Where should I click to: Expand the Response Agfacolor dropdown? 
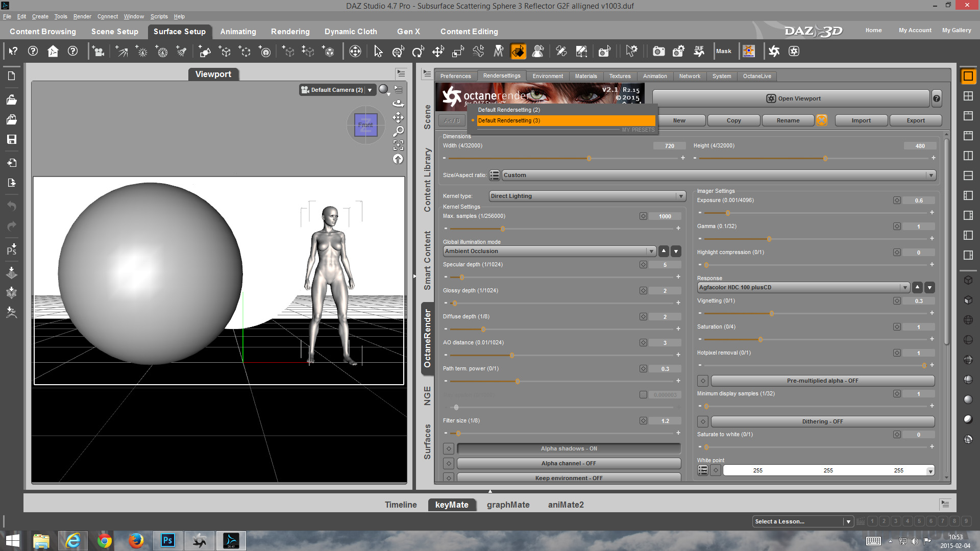click(x=803, y=287)
